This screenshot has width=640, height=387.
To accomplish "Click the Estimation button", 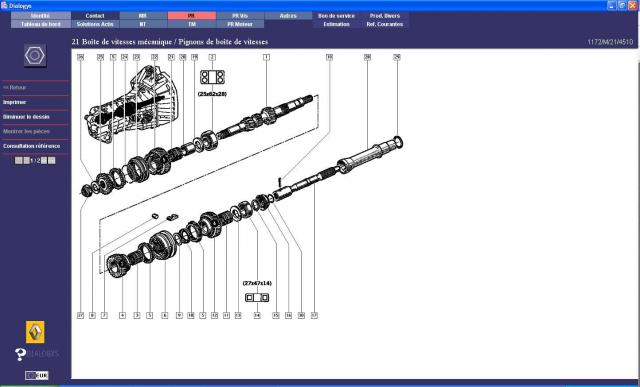I will pos(336,24).
